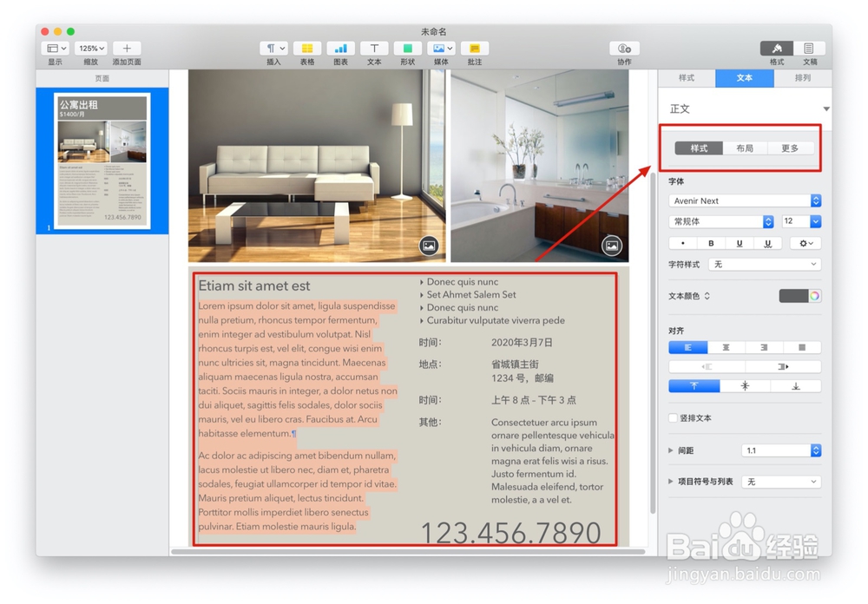The width and height of the screenshot is (868, 604).
Task: Open the 常规体 typeface dropdown
Action: pos(721,221)
